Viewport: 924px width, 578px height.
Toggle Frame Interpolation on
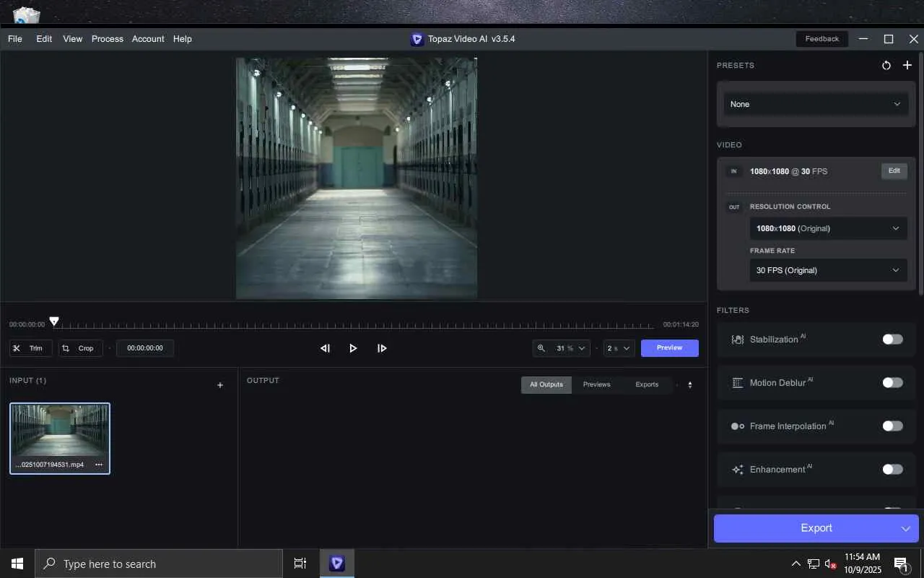[892, 426]
